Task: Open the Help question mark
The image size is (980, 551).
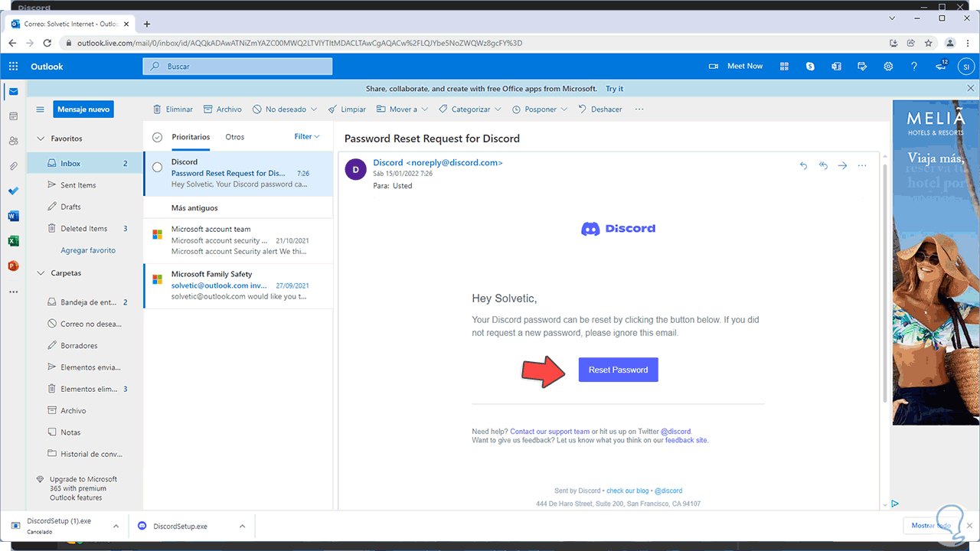Action: (x=914, y=67)
